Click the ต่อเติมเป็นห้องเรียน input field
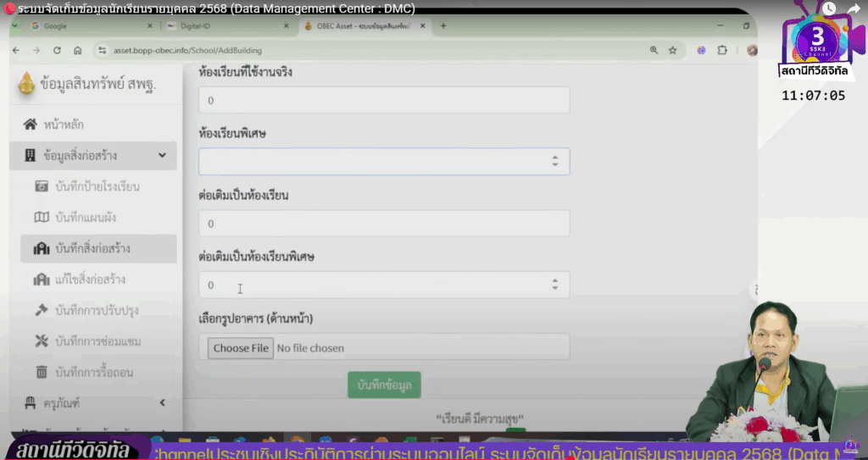This screenshot has height=460, width=868. click(x=384, y=224)
